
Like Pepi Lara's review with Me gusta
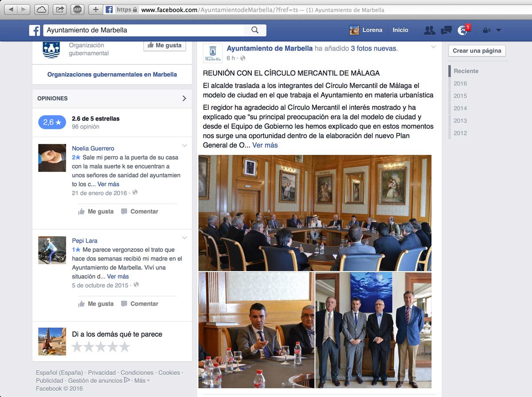point(96,304)
